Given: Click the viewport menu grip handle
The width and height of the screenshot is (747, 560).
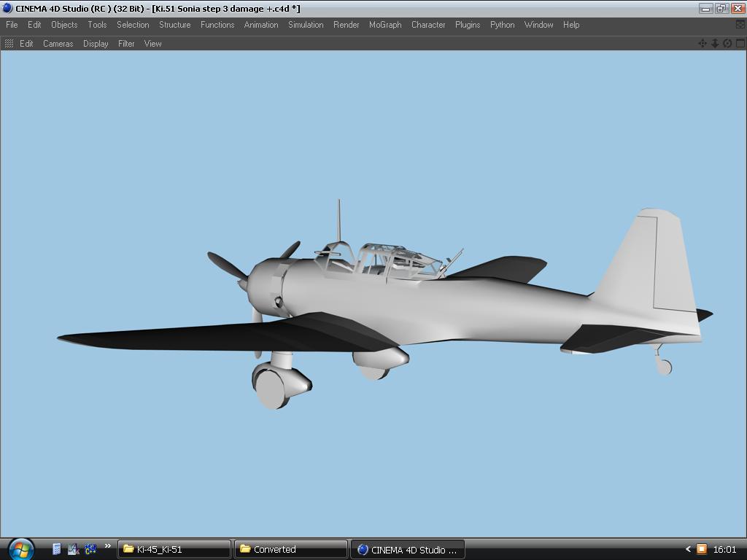Looking at the screenshot, I should coord(9,44).
